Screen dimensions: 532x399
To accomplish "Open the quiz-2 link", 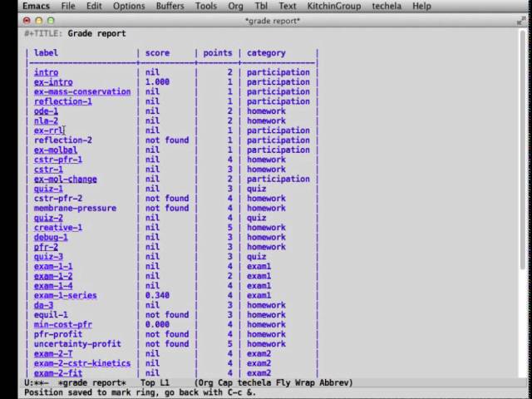I will point(48,218).
